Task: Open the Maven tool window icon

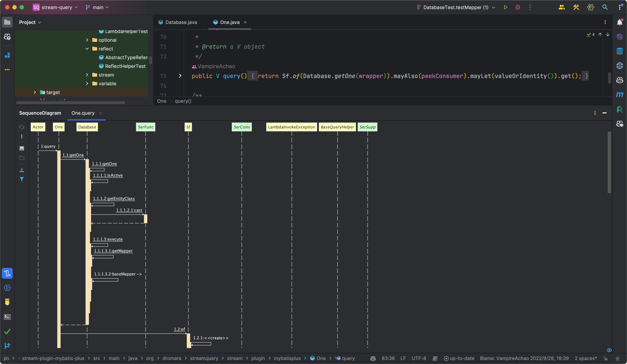Action: [620, 95]
